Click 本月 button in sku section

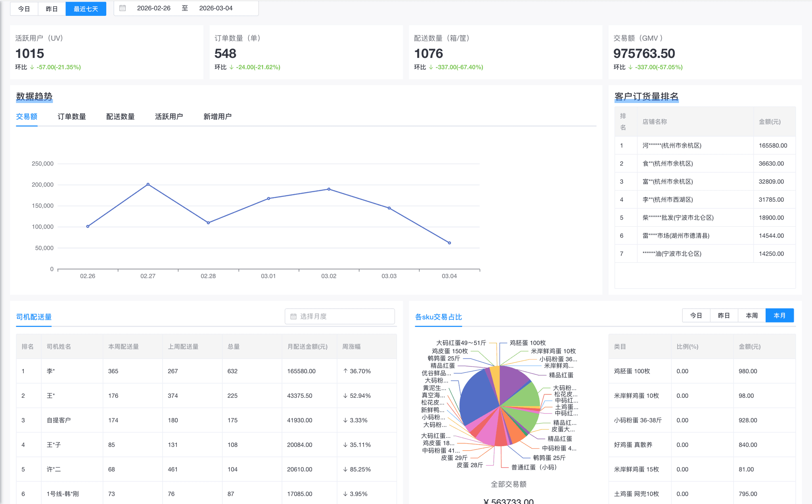[779, 315]
